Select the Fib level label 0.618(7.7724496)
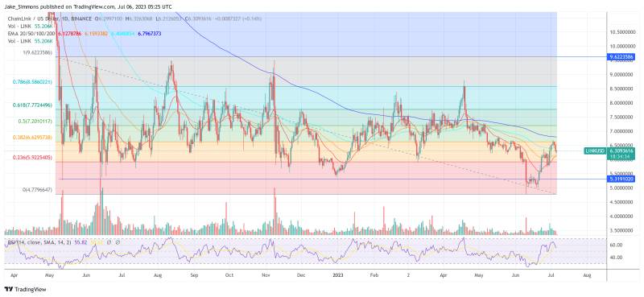 (32, 105)
